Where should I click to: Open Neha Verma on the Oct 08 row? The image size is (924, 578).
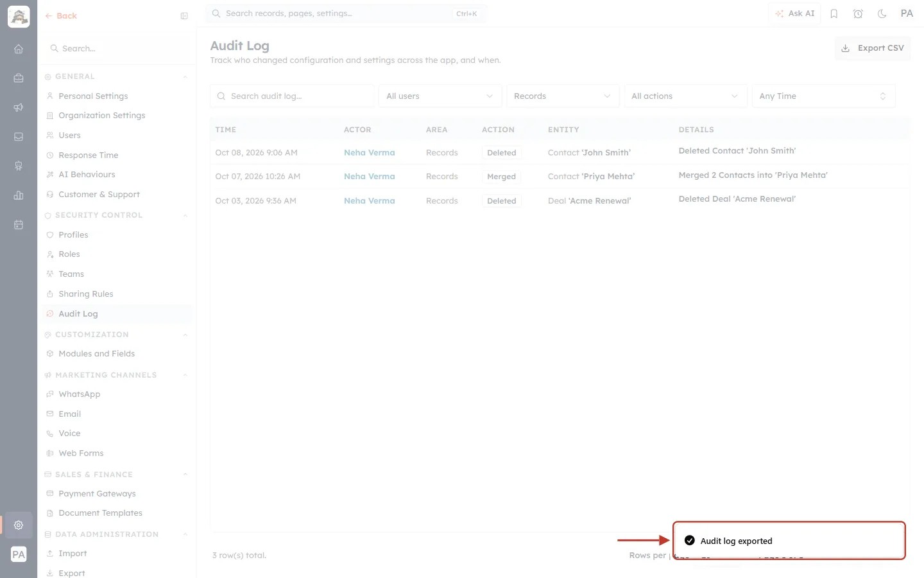click(x=370, y=153)
